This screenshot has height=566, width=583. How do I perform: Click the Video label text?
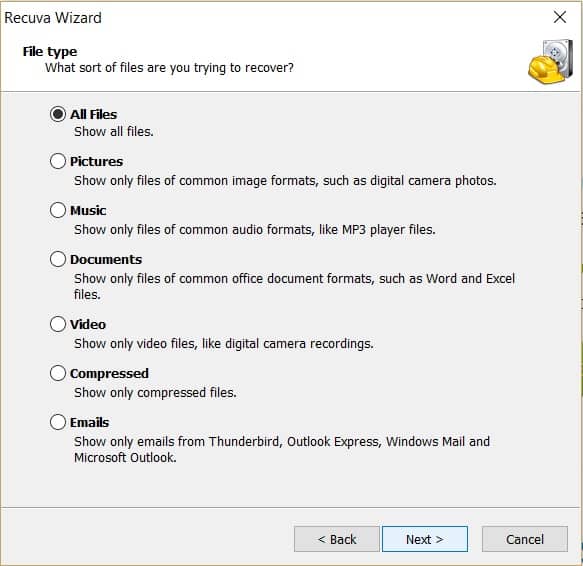click(88, 324)
